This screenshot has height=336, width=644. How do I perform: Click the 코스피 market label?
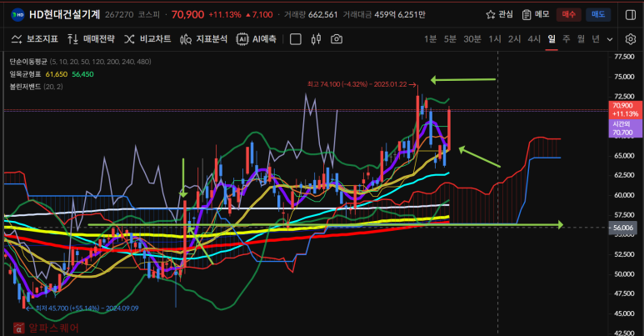click(148, 15)
